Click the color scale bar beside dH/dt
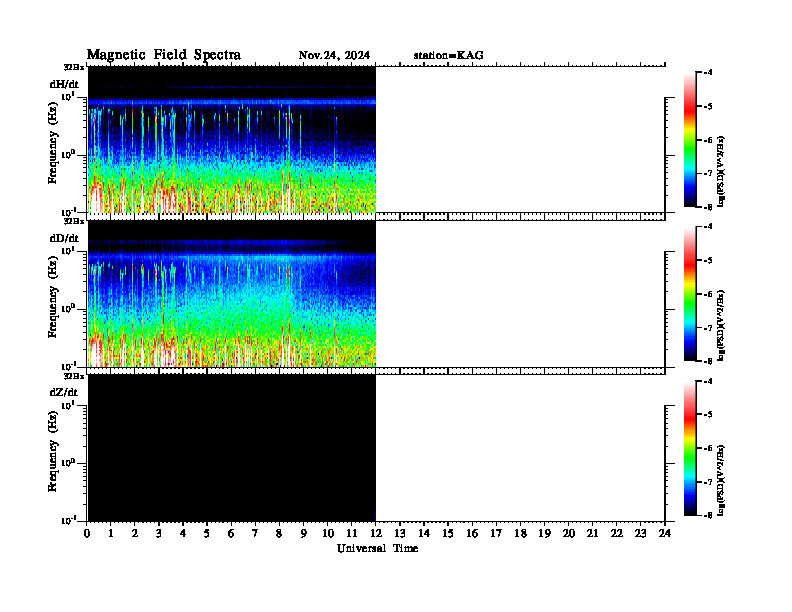The image size is (792, 612). [x=690, y=139]
